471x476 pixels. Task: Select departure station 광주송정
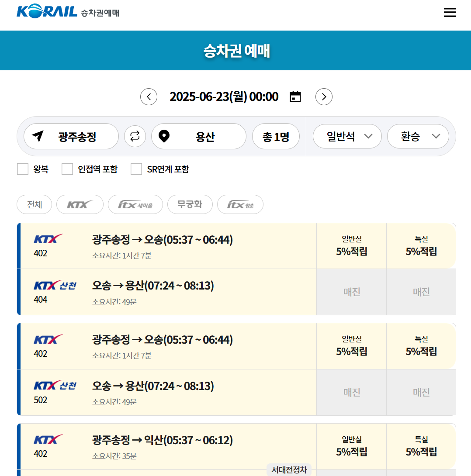coord(71,136)
